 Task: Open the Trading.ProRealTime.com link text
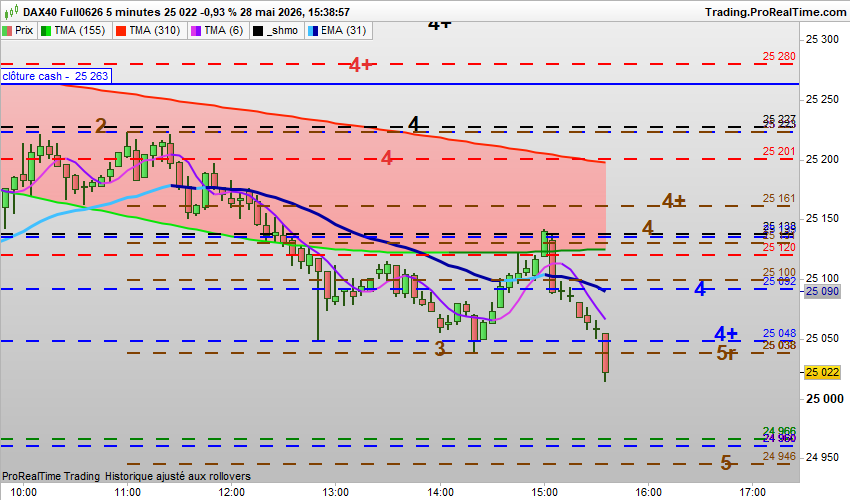[775, 12]
